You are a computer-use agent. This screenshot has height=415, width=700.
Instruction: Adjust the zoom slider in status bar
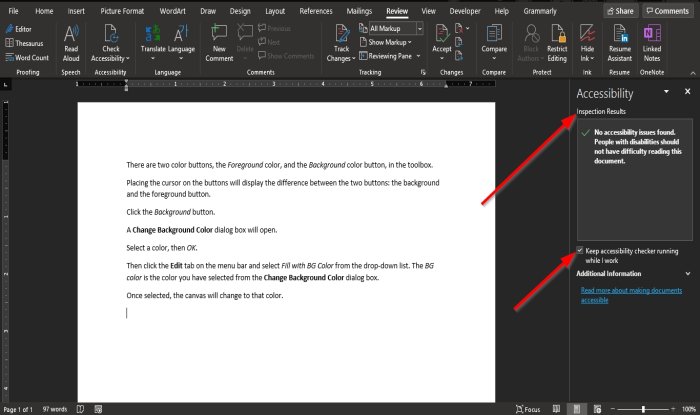tap(642, 409)
